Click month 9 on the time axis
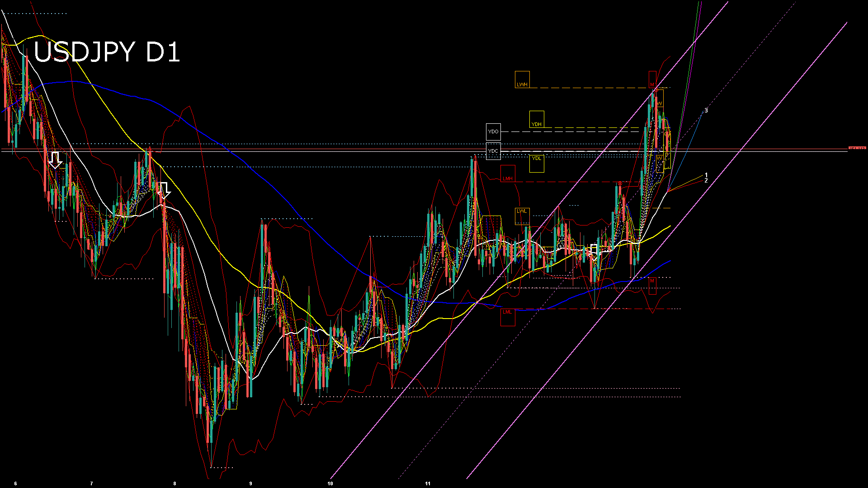 [x=251, y=483]
